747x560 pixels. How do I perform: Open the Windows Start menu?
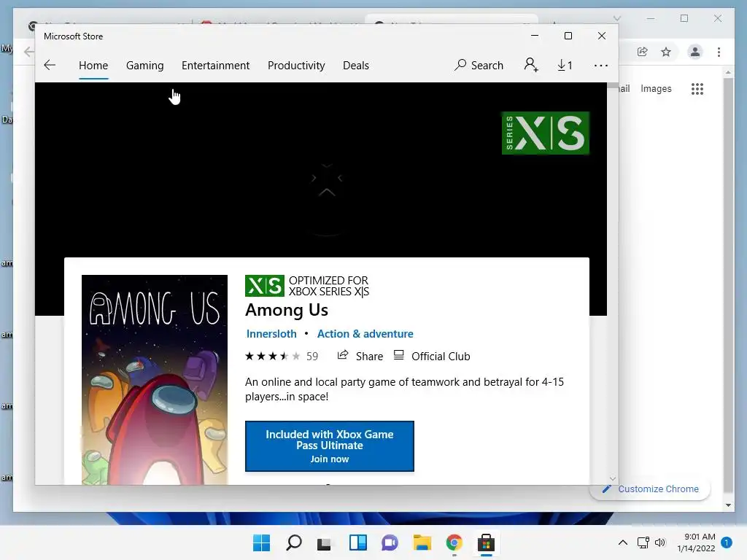click(261, 542)
